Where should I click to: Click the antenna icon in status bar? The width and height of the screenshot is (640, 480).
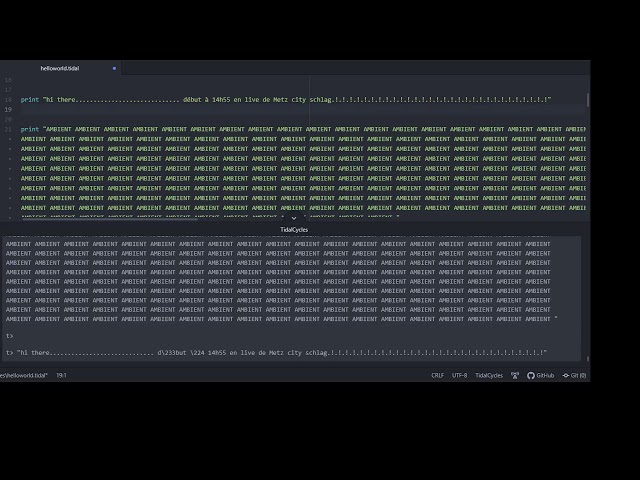click(x=515, y=376)
